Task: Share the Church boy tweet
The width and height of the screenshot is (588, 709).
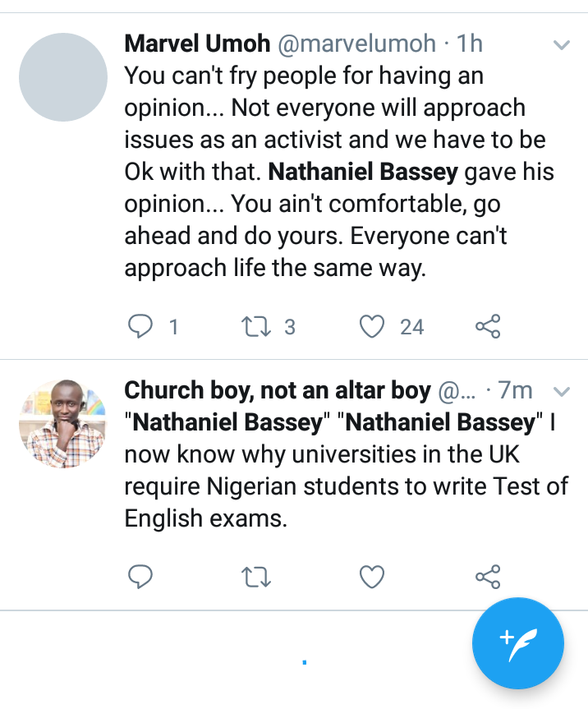Action: click(488, 578)
